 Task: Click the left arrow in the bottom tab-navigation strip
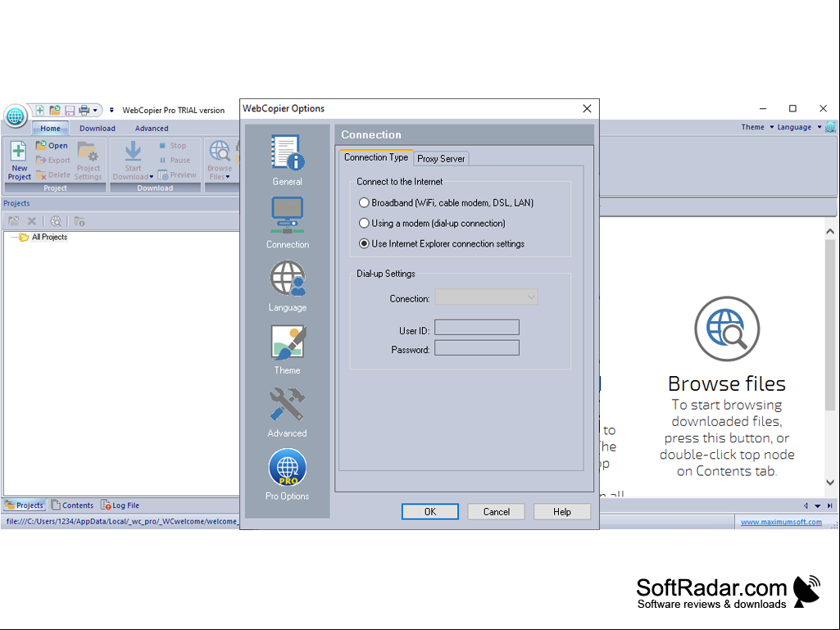click(806, 505)
